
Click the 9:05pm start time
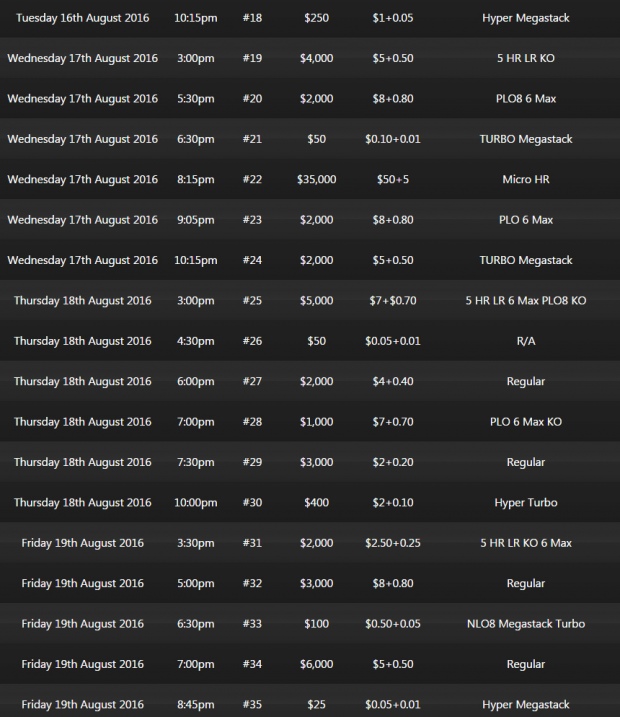(x=196, y=220)
